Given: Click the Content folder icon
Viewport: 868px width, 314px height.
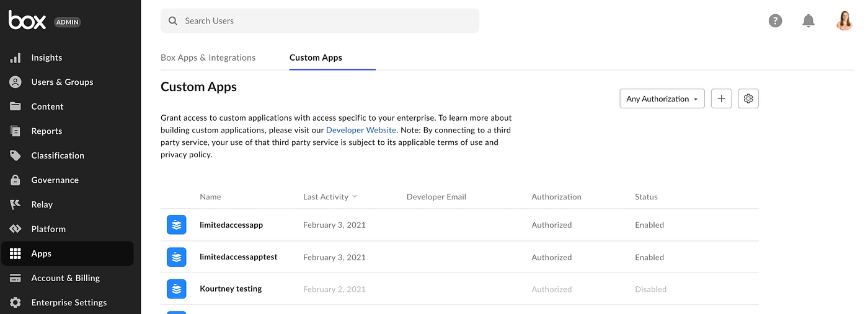Looking at the screenshot, I should (15, 107).
